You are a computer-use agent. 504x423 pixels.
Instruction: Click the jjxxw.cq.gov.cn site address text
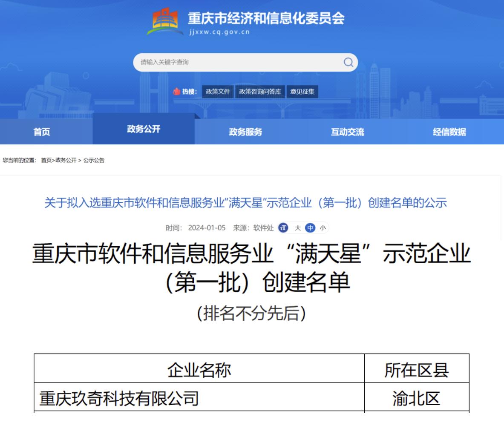(219, 32)
